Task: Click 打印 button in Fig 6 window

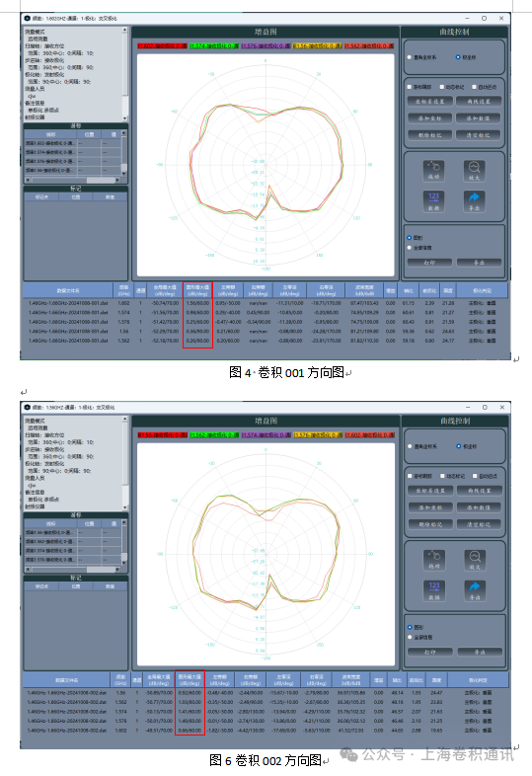Action: click(430, 652)
